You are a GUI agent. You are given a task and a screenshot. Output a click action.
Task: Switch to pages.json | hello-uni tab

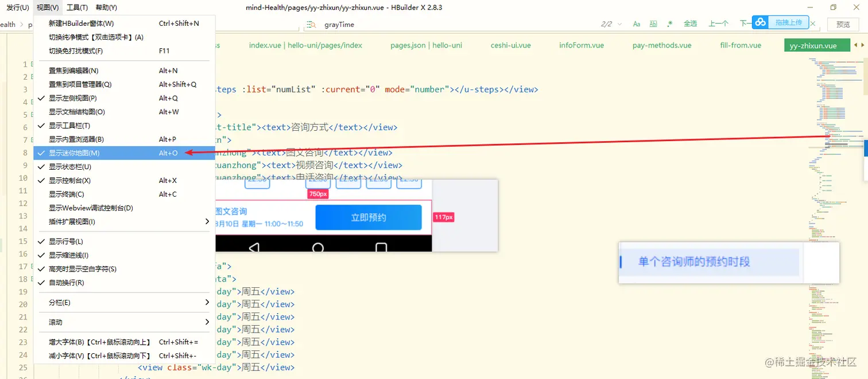click(426, 45)
